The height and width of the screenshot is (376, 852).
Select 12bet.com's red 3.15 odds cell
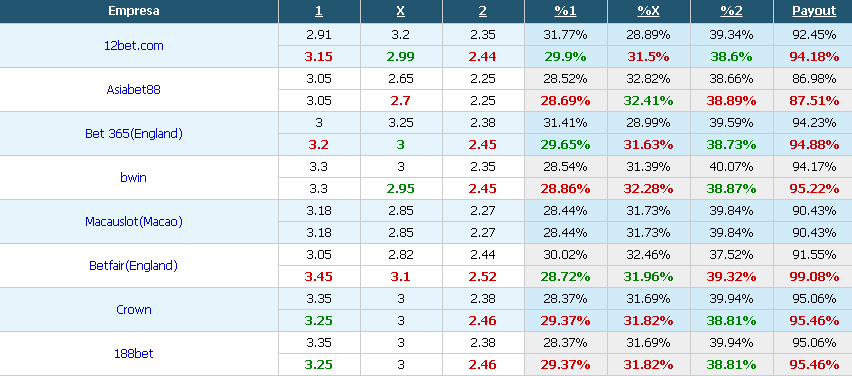[319, 57]
